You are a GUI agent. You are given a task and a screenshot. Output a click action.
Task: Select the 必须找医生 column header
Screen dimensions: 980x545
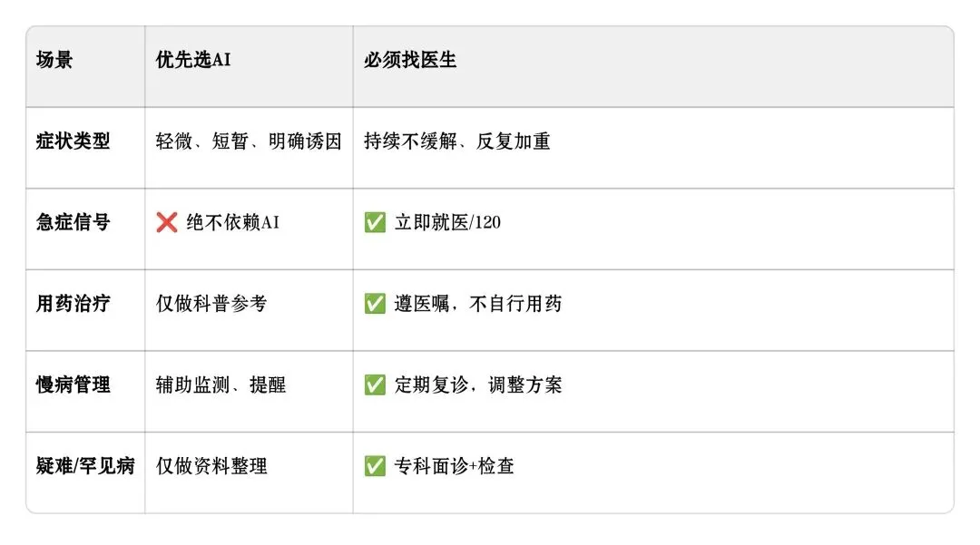pos(410,61)
